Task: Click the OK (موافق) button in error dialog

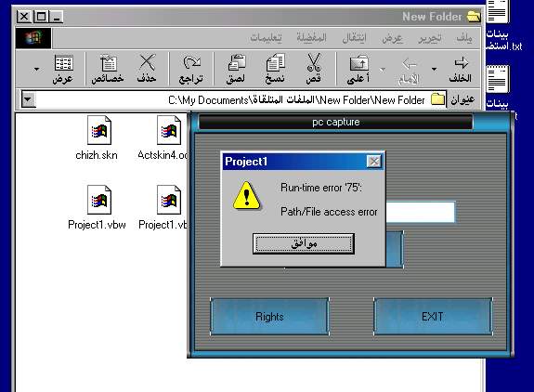Action: [x=304, y=243]
